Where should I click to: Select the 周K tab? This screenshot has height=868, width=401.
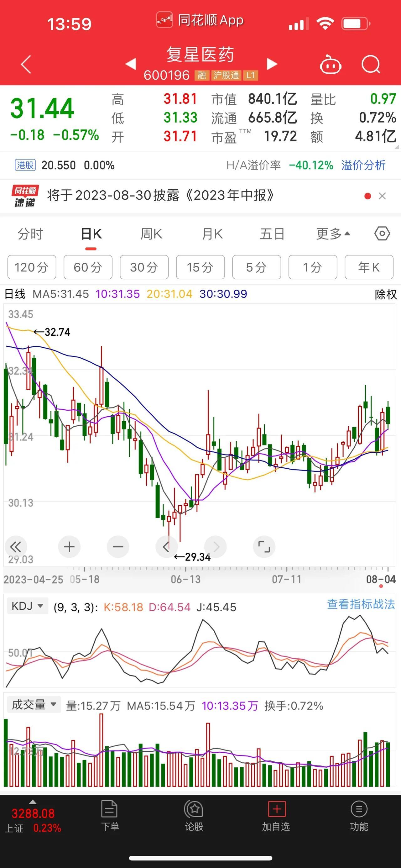tap(151, 234)
